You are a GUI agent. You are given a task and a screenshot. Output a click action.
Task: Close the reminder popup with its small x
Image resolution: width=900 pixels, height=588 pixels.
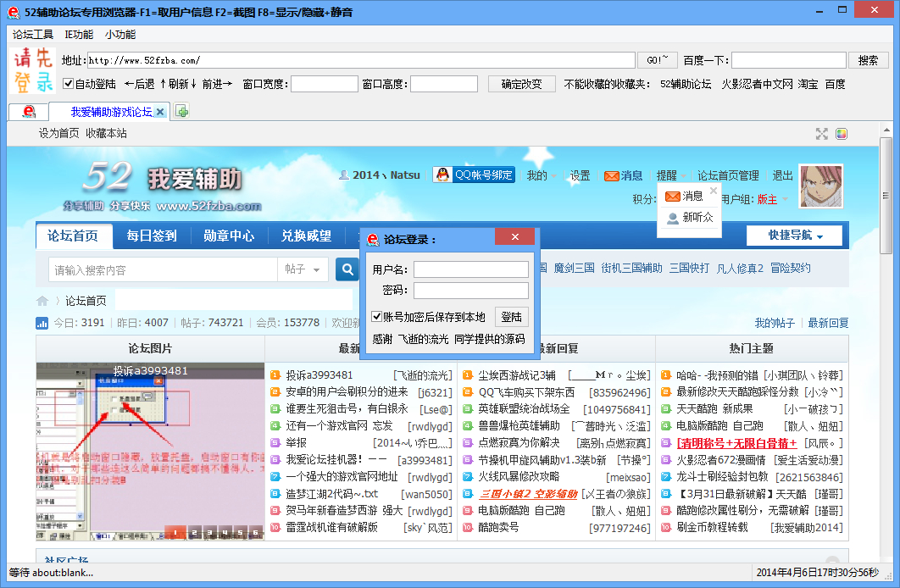pos(714,190)
